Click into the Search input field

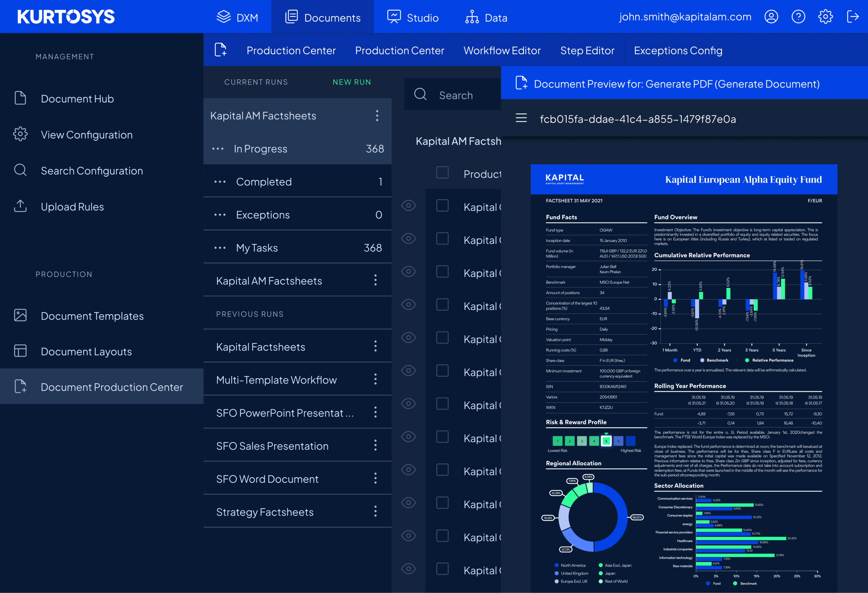click(x=453, y=95)
